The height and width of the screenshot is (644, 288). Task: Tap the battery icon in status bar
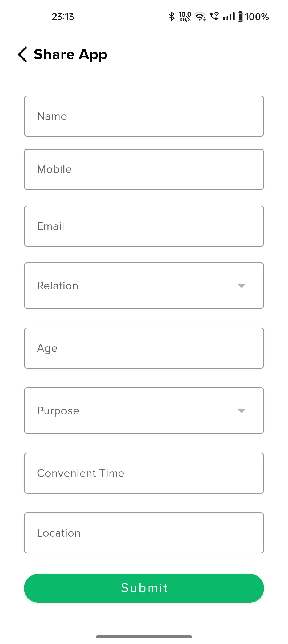point(240,17)
